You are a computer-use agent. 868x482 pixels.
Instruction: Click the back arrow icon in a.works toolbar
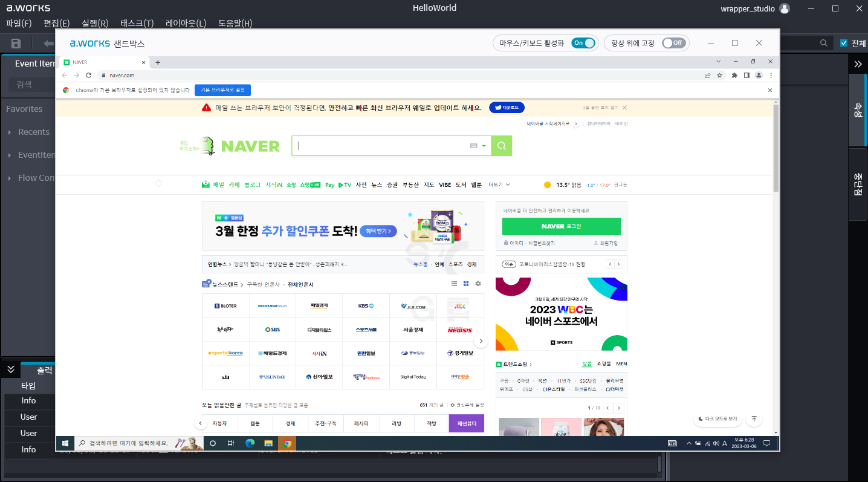click(x=48, y=44)
